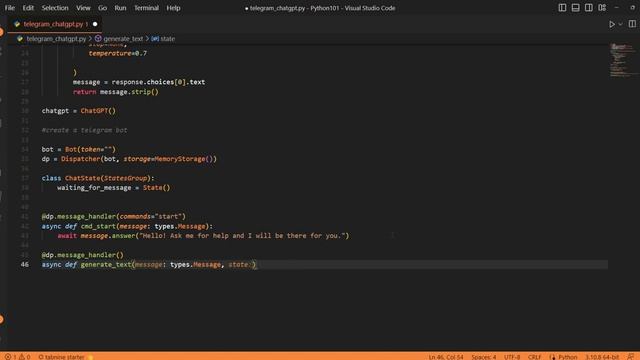The height and width of the screenshot is (360, 640).
Task: Click the 'temperature=0.7' argument
Action: (118, 53)
